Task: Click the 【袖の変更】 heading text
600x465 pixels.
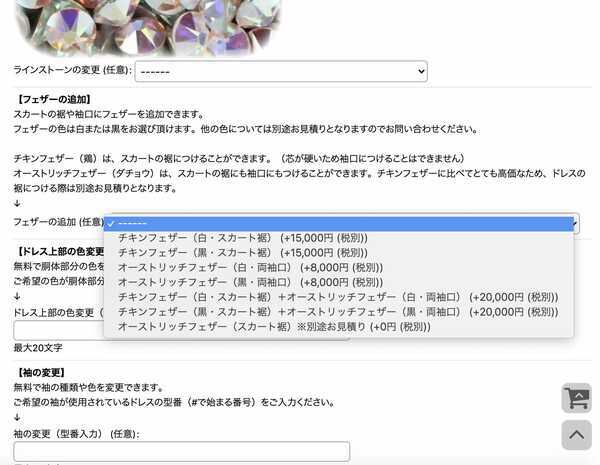Action: 41,372
